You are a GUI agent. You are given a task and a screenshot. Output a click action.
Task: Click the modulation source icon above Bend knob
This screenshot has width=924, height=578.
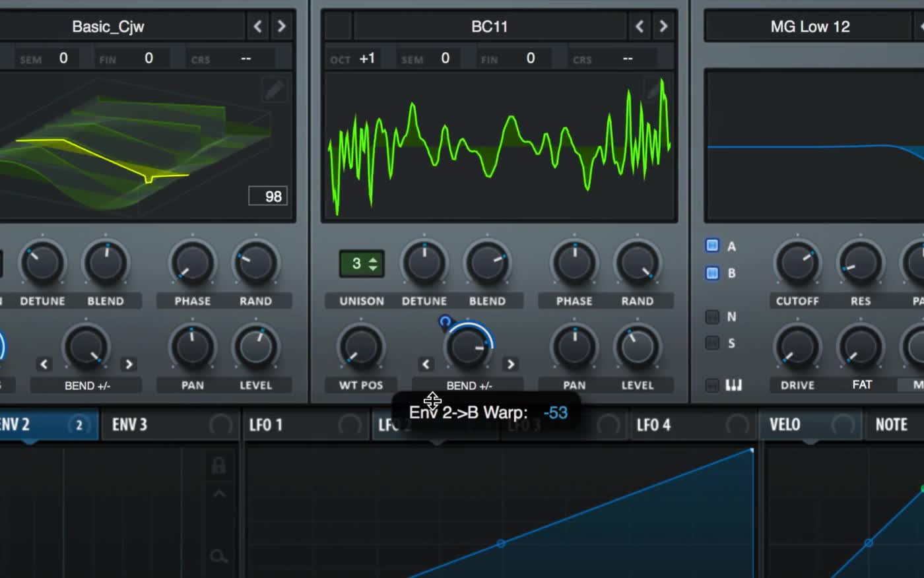pos(445,322)
